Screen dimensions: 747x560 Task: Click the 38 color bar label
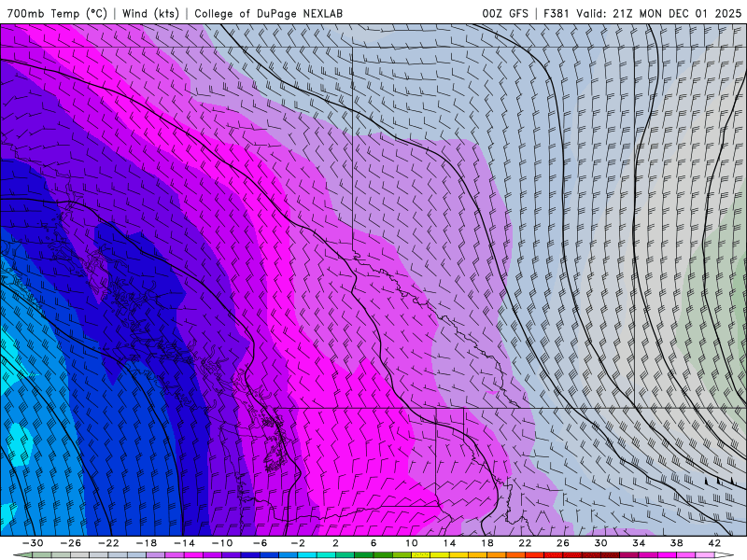click(x=676, y=543)
